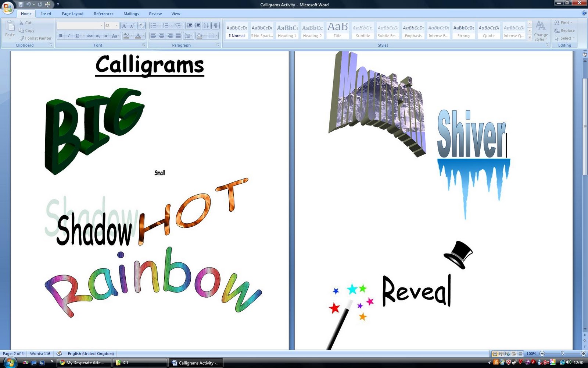Viewport: 588px width, 368px height.
Task: Click the Words: 116 word count
Action: coord(40,354)
